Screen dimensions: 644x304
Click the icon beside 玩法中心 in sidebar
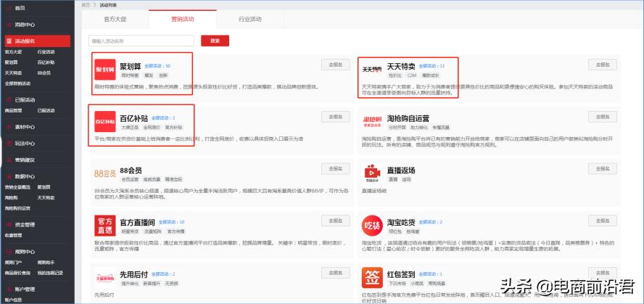click(x=9, y=144)
